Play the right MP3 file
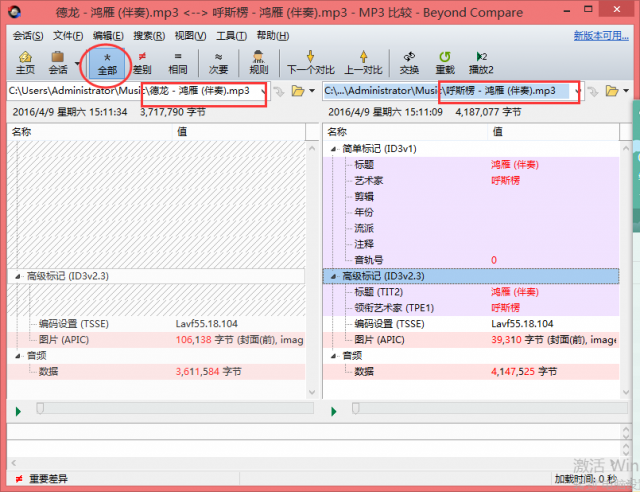 [x=334, y=411]
